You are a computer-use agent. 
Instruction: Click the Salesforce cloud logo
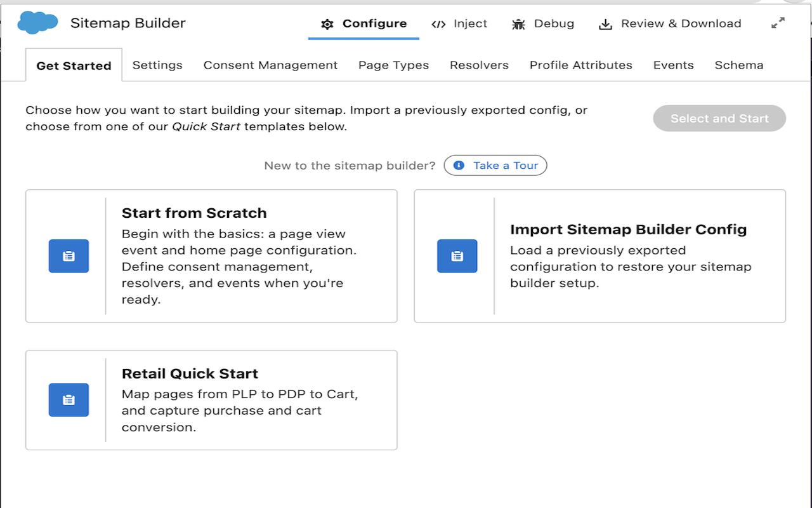coord(38,23)
